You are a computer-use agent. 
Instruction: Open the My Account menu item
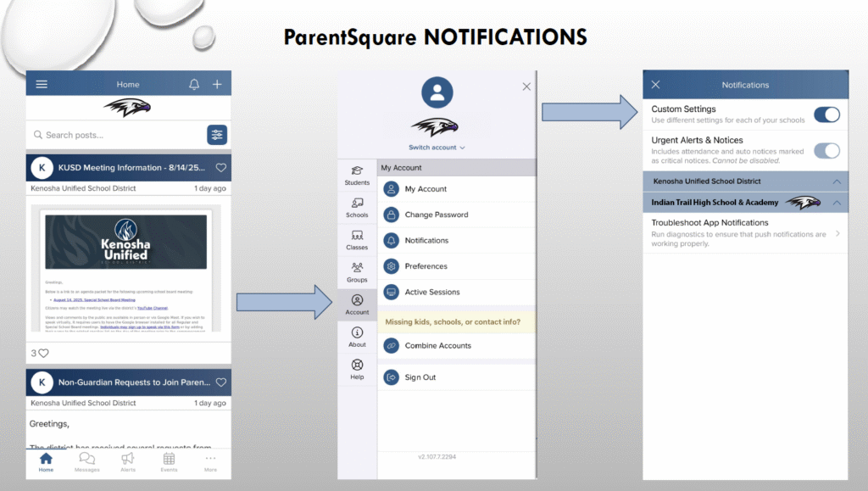point(457,189)
